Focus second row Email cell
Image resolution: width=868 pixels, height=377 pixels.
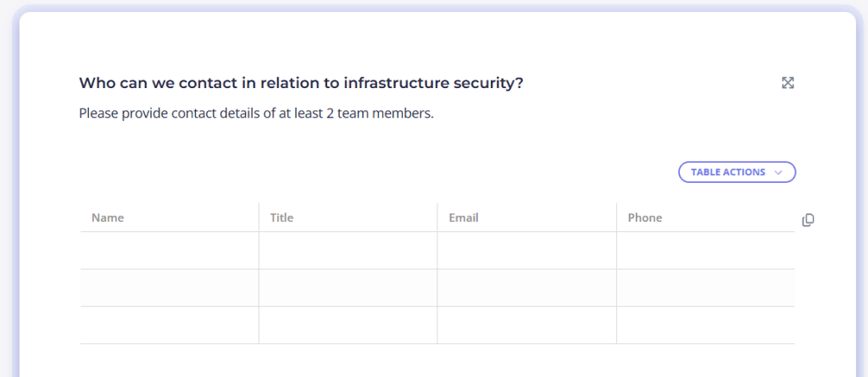[527, 288]
